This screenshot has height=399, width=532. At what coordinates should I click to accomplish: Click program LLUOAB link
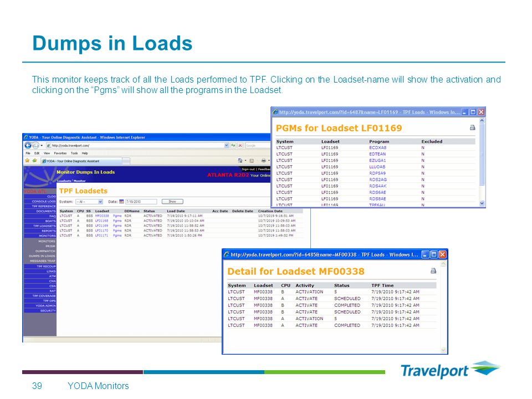377,167
